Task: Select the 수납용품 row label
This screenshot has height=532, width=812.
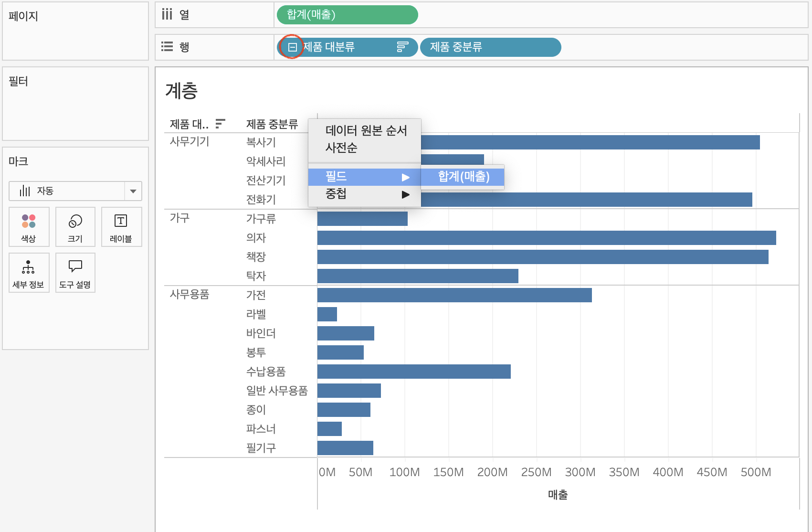Action: [x=265, y=372]
